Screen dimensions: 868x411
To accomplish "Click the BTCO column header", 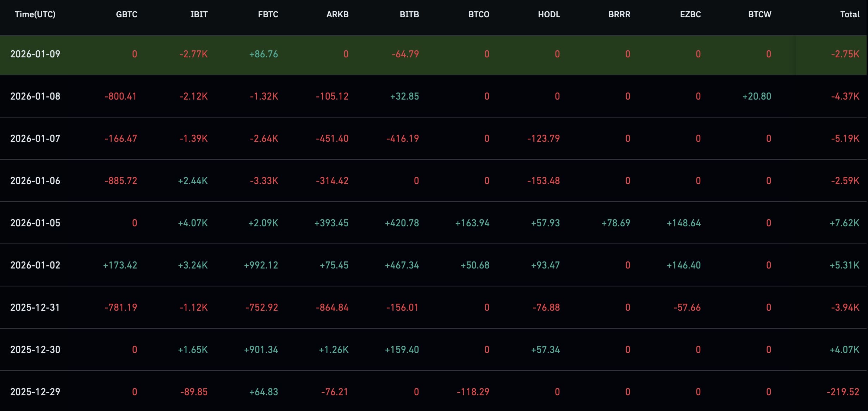I will [x=479, y=14].
